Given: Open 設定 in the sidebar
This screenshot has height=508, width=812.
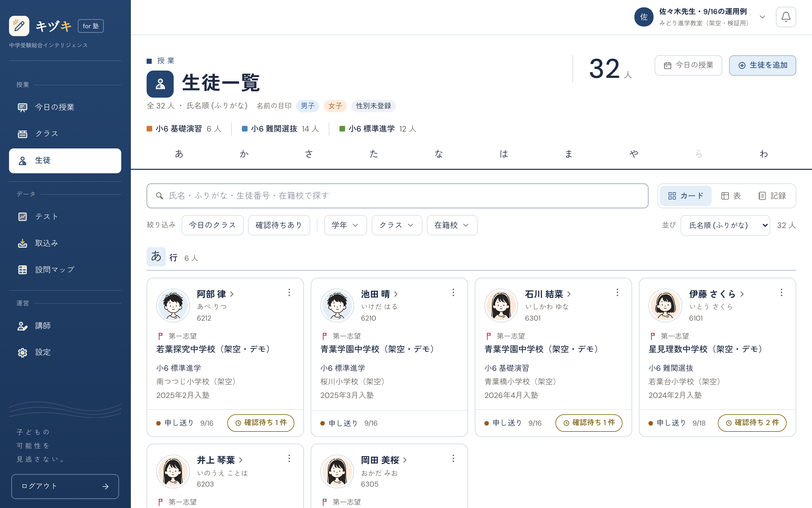Looking at the screenshot, I should (65, 352).
